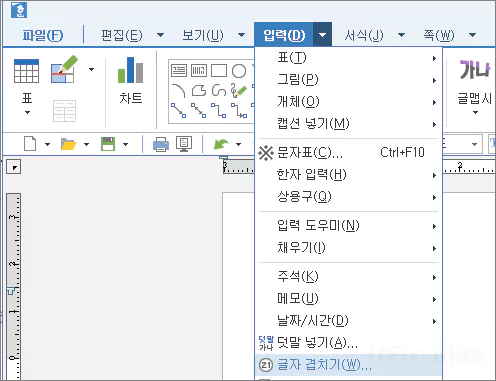Expand the dropdown arrow next to 보기(U)
496x381 pixels.
[x=241, y=35]
